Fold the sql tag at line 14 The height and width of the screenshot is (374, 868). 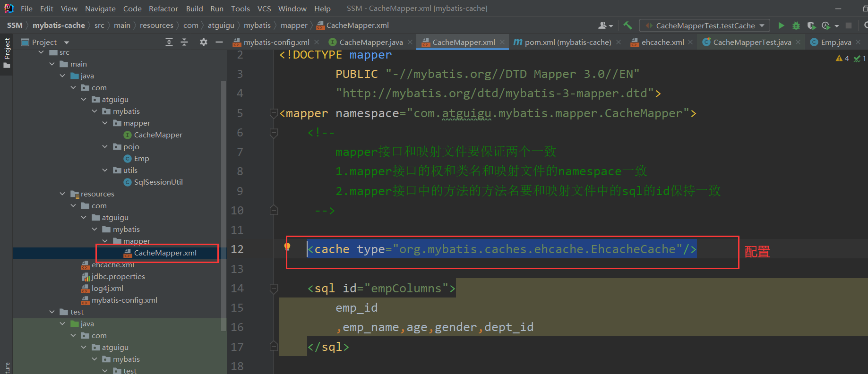[x=274, y=288]
